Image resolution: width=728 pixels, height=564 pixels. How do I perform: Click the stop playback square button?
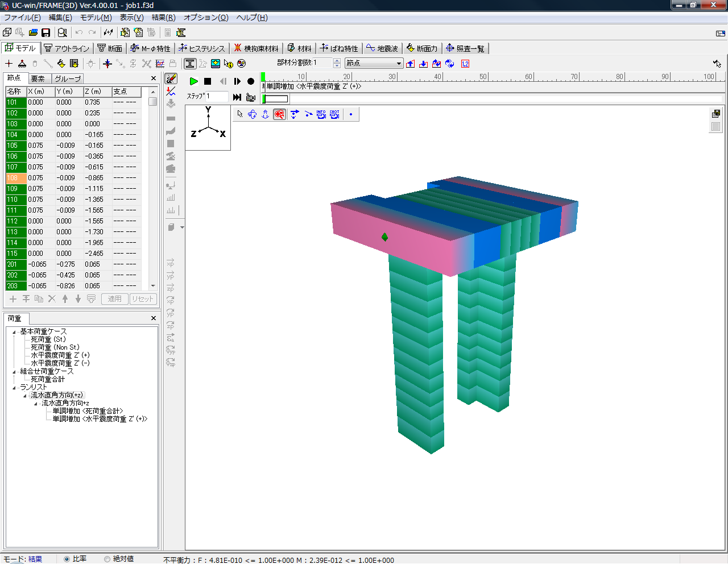(208, 81)
